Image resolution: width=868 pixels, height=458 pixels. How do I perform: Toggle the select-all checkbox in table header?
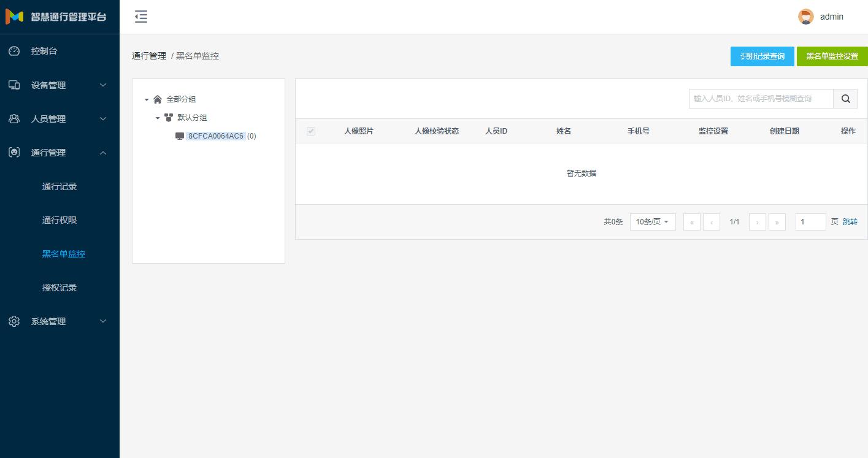click(311, 131)
